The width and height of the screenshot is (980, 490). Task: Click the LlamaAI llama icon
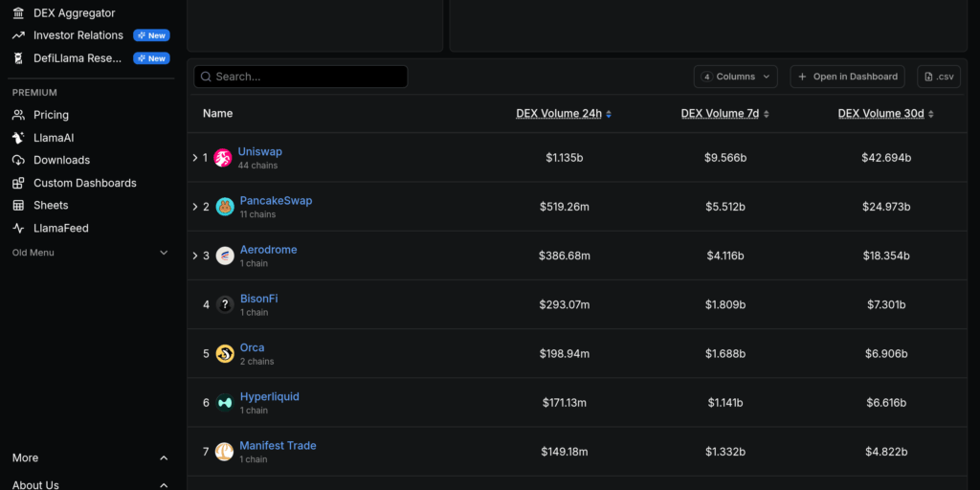[x=19, y=138]
